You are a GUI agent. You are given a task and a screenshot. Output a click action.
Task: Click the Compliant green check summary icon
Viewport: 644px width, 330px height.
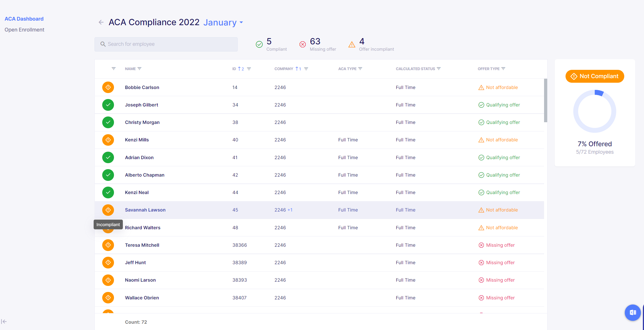[x=259, y=44]
